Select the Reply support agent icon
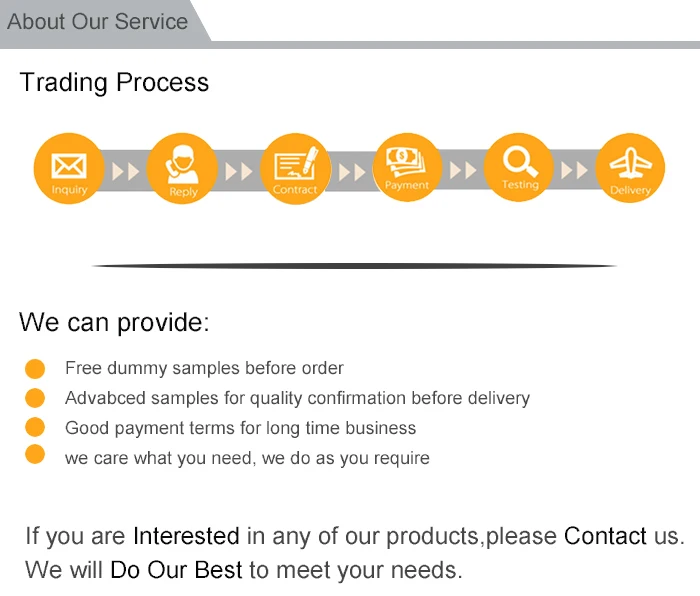 click(183, 168)
